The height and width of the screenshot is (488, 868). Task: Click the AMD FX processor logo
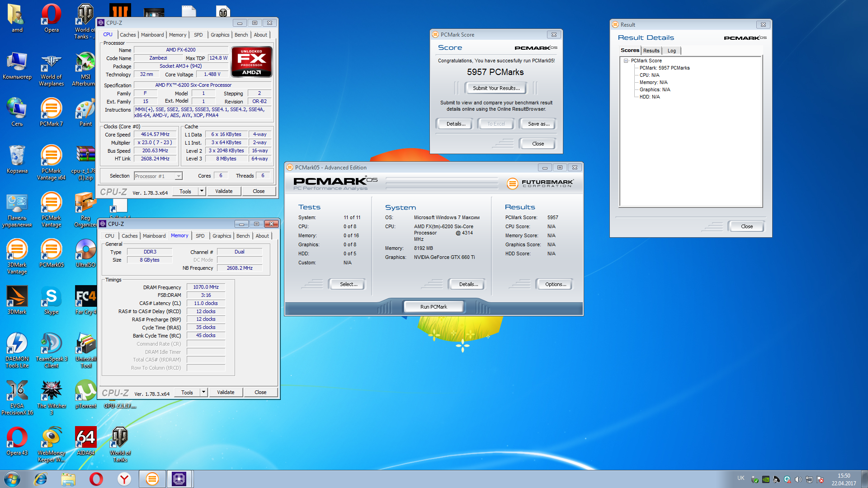tap(251, 61)
